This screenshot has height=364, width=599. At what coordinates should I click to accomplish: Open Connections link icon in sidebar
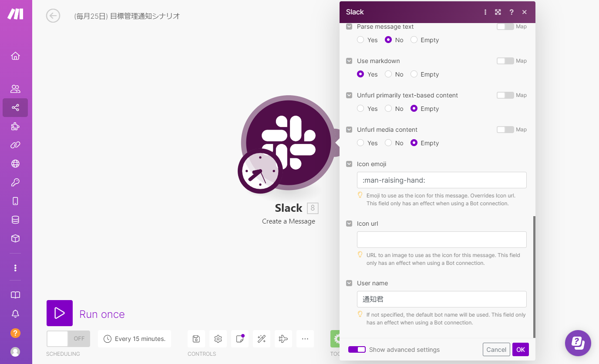point(15,145)
